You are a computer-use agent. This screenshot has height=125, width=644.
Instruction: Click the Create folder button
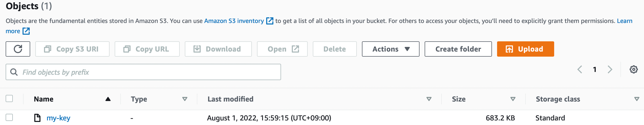[458, 49]
